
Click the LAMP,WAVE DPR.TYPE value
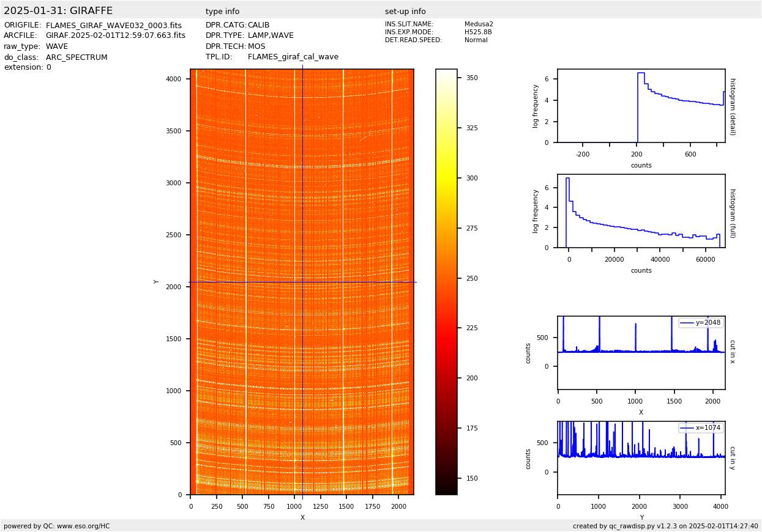pyautogui.click(x=271, y=36)
